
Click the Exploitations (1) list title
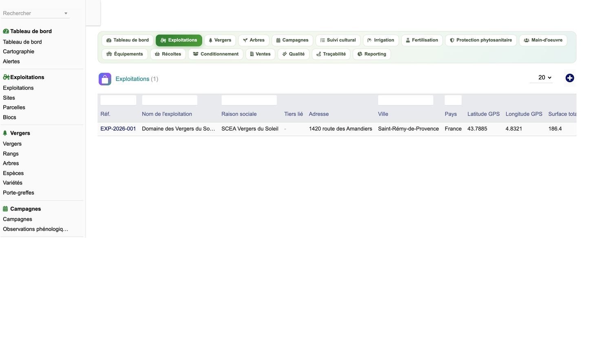(x=137, y=79)
